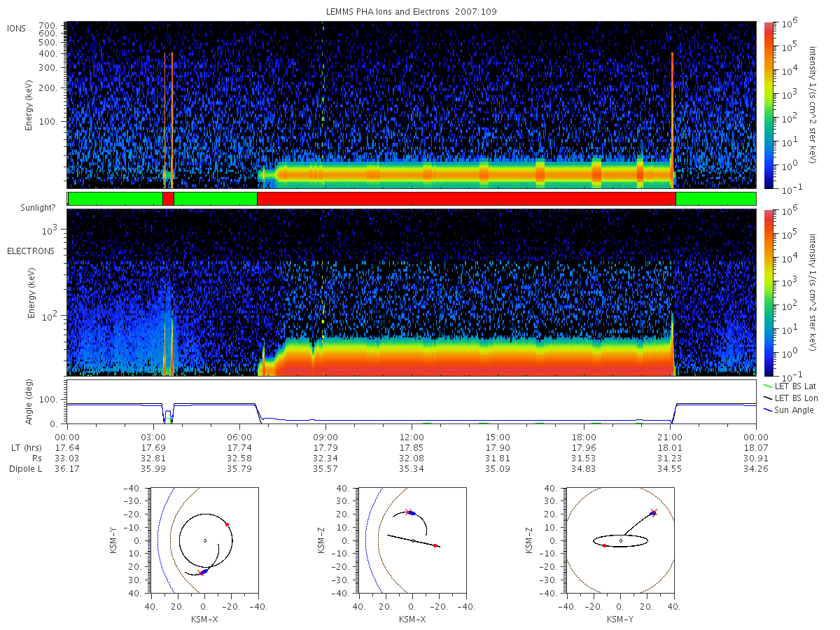Image resolution: width=840 pixels, height=630 pixels.
Task: Click the ELECTRONS panel label
Action: [x=30, y=251]
